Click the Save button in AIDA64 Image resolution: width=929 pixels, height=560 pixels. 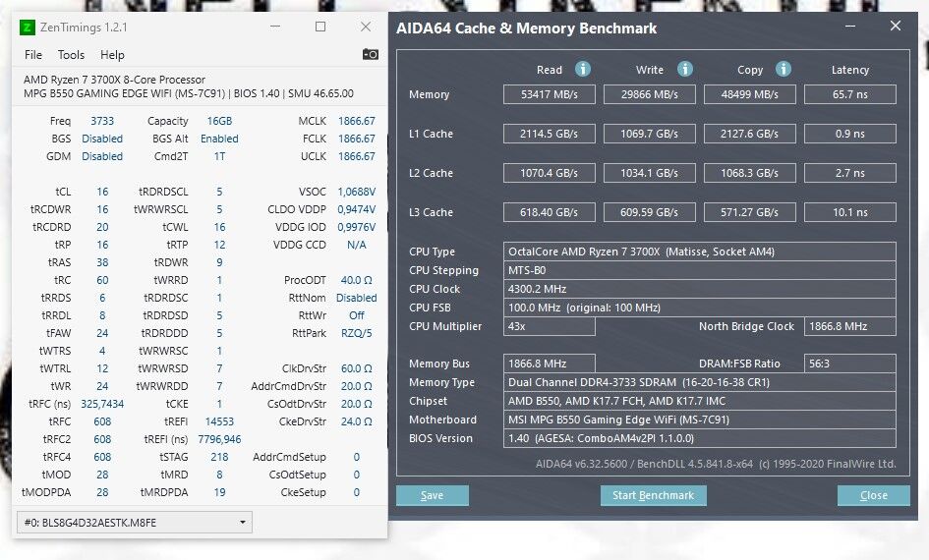click(x=432, y=495)
